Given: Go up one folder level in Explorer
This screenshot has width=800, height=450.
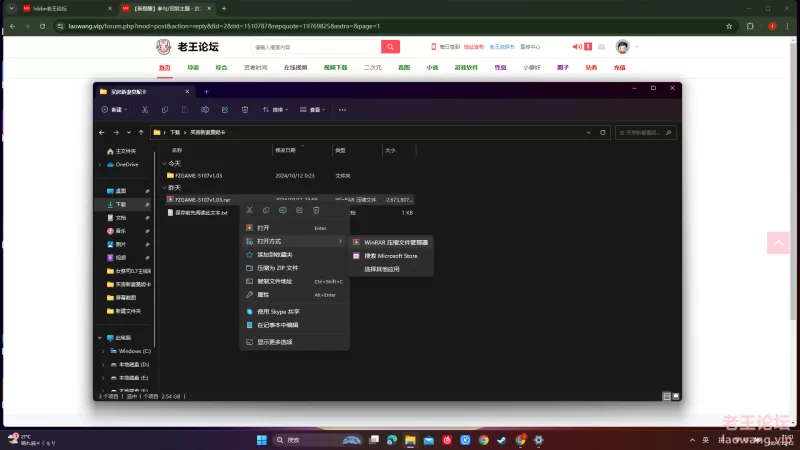Looking at the screenshot, I should [x=141, y=133].
